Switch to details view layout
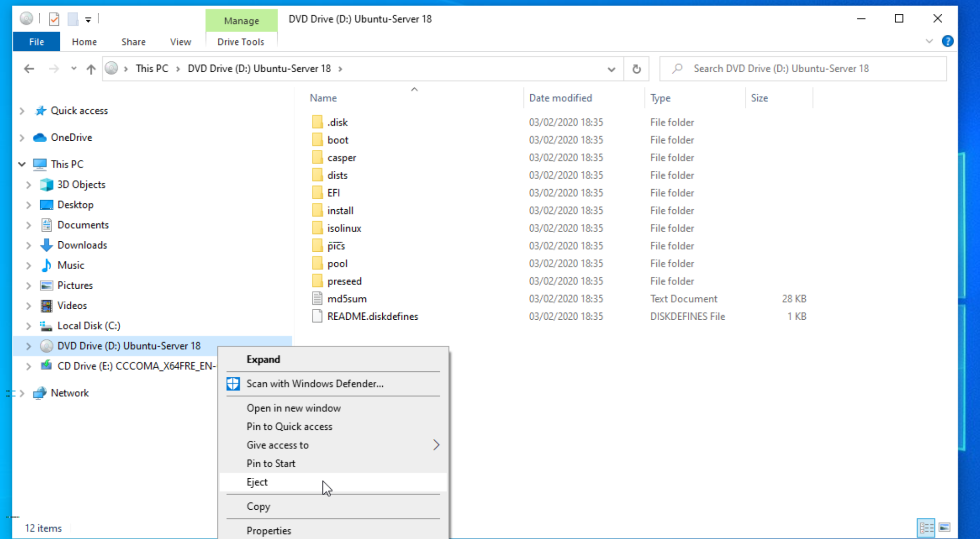The image size is (980, 539). click(x=925, y=528)
